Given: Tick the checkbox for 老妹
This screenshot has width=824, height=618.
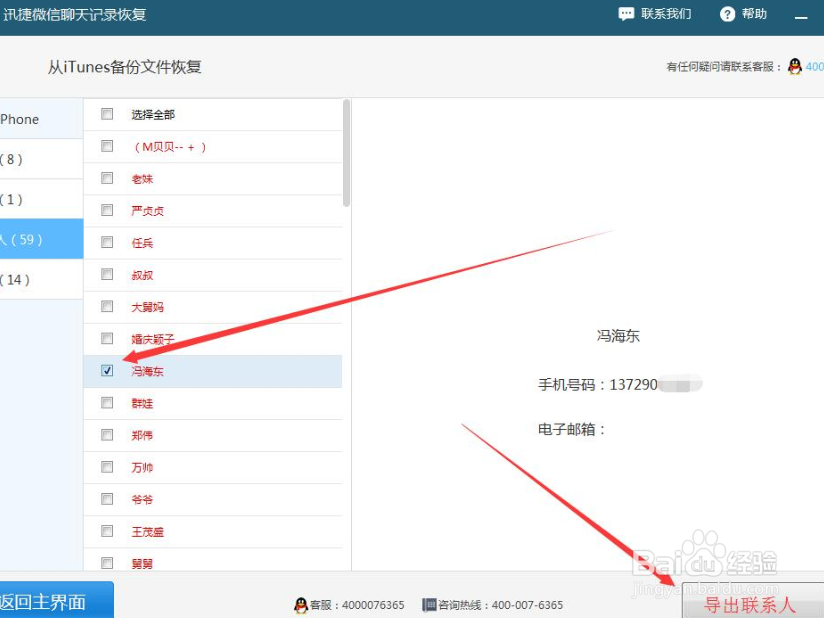Looking at the screenshot, I should (x=107, y=178).
